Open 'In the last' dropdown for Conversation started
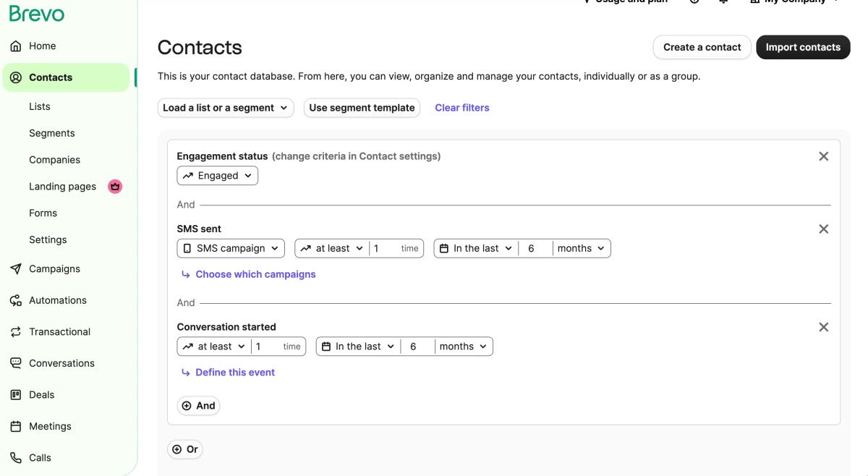The height and width of the screenshot is (476, 868). [x=358, y=347]
